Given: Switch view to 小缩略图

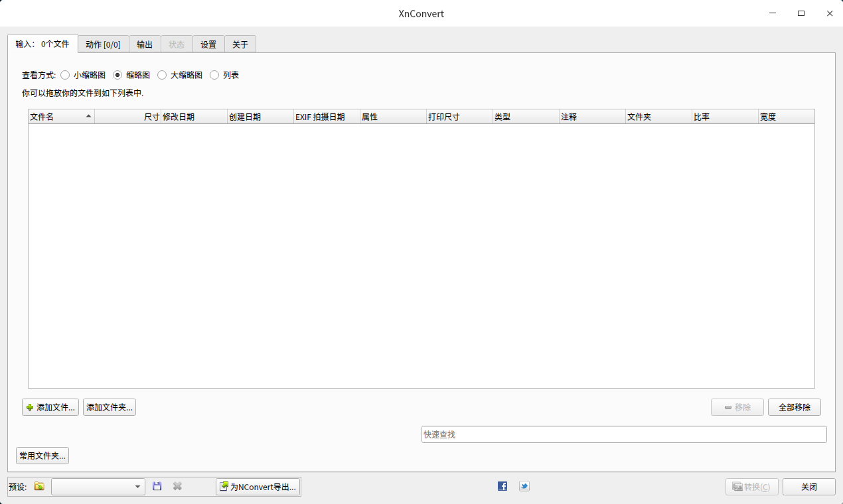Looking at the screenshot, I should (x=65, y=75).
